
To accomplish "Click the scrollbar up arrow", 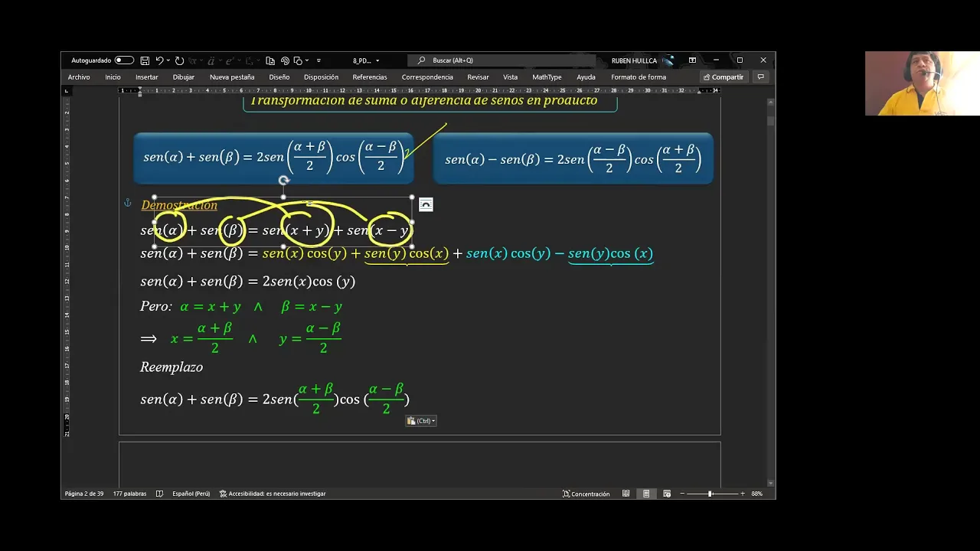I will 771,101.
